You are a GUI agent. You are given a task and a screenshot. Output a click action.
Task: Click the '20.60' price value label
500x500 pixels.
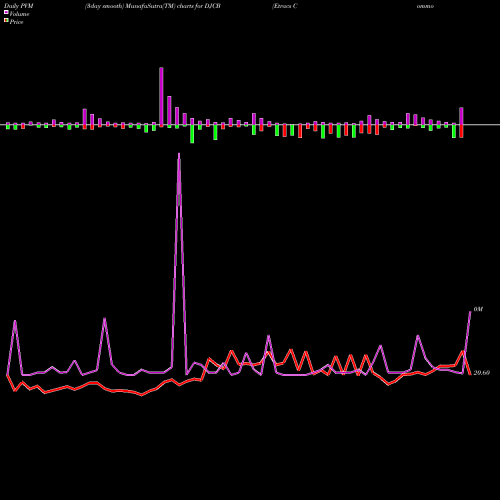[482, 373]
